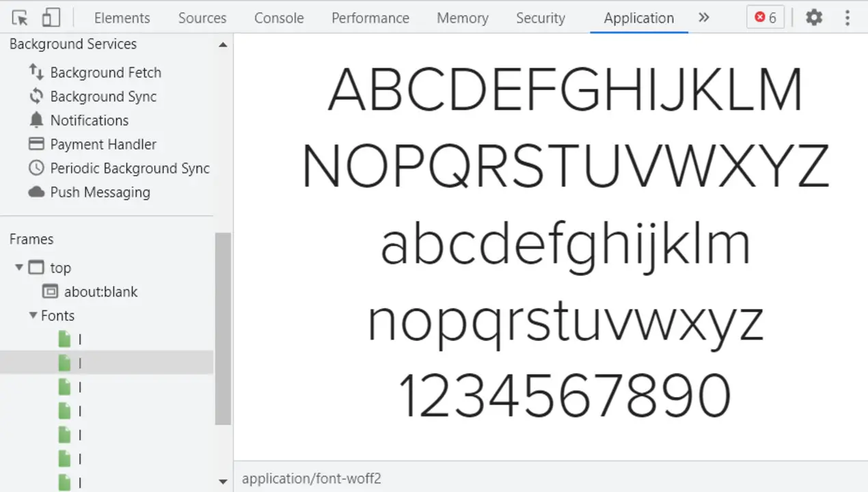Click the sidebar scroll up arrow

[x=223, y=44]
